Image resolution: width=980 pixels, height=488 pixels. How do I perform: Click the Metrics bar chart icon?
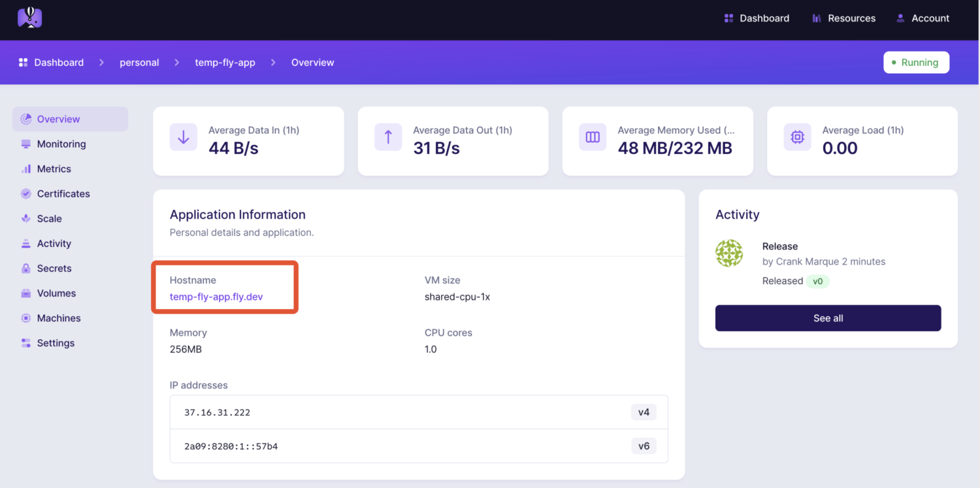click(26, 169)
